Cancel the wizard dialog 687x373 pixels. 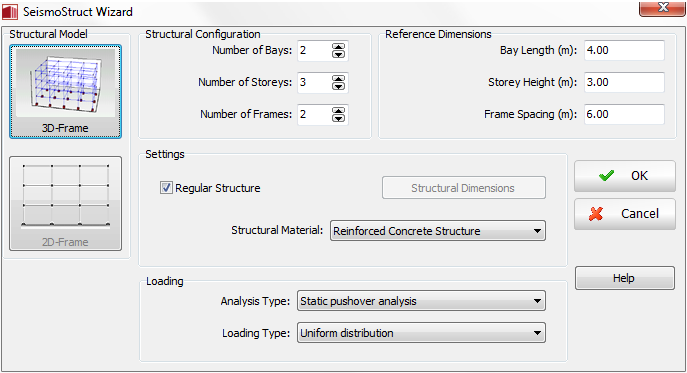tap(625, 214)
